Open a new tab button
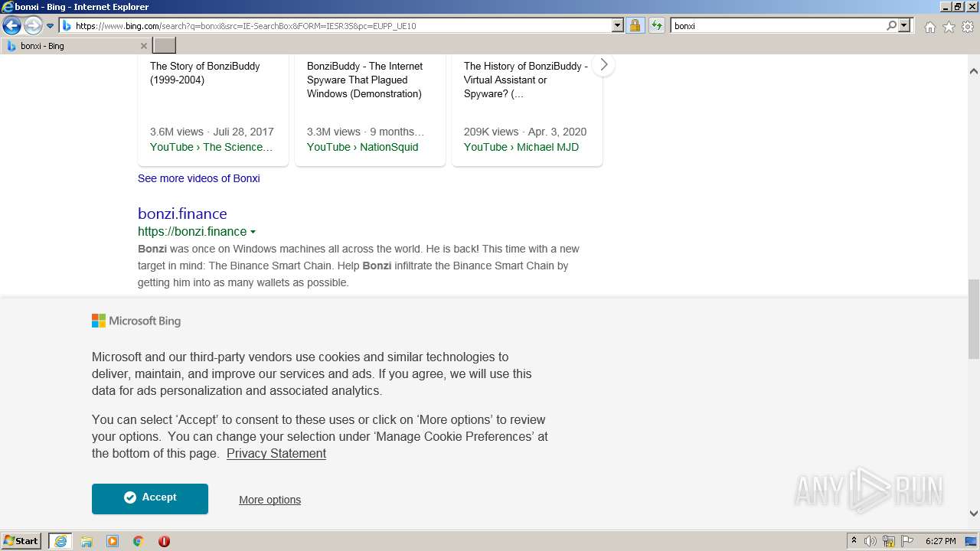 click(x=165, y=46)
